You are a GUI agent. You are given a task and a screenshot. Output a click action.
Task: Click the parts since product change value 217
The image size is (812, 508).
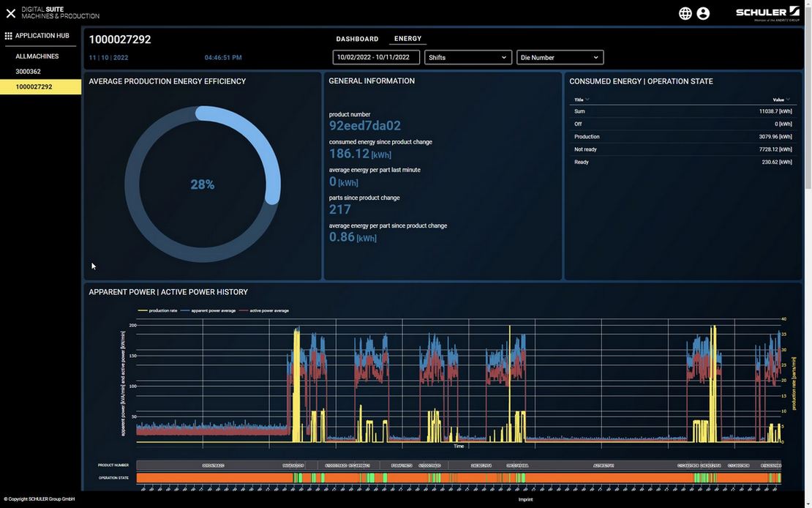340,209
